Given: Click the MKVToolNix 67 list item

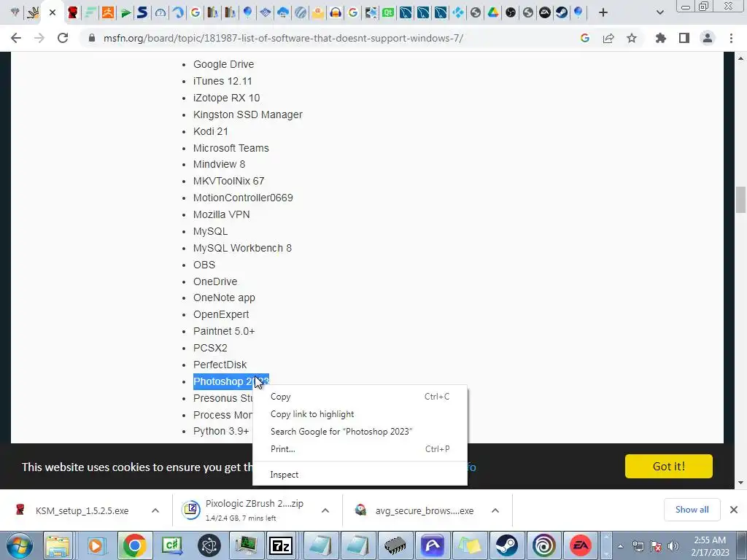Looking at the screenshot, I should tap(228, 181).
